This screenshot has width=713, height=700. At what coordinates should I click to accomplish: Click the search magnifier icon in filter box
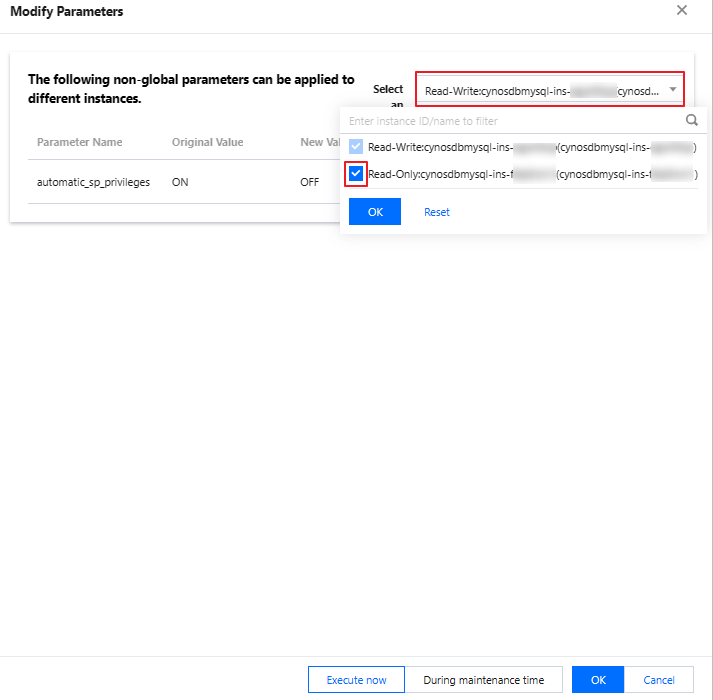[x=692, y=120]
